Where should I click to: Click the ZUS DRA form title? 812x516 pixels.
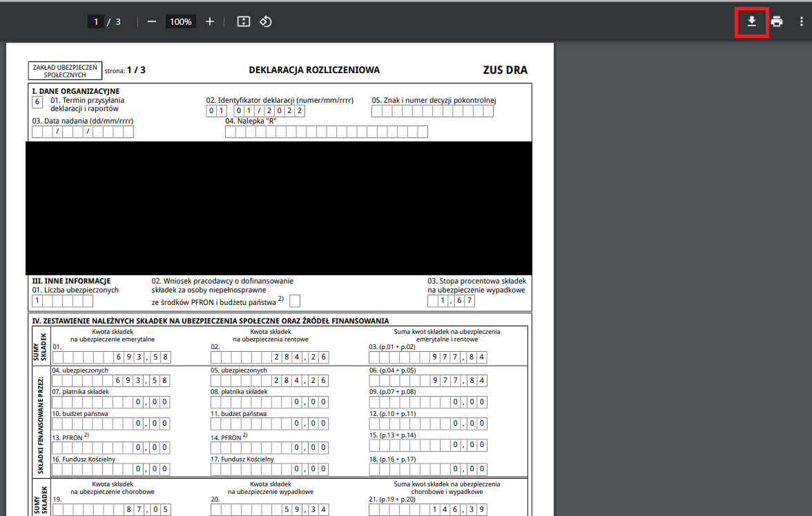tap(505, 70)
